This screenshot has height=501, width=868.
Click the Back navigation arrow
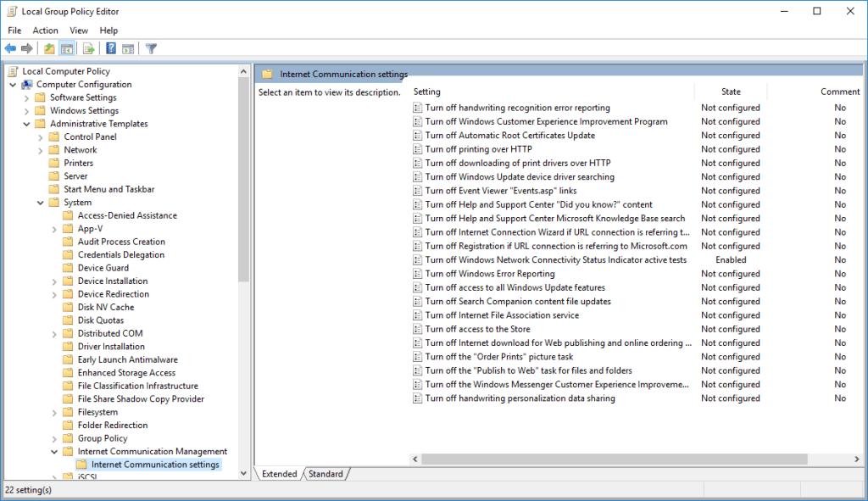10,48
